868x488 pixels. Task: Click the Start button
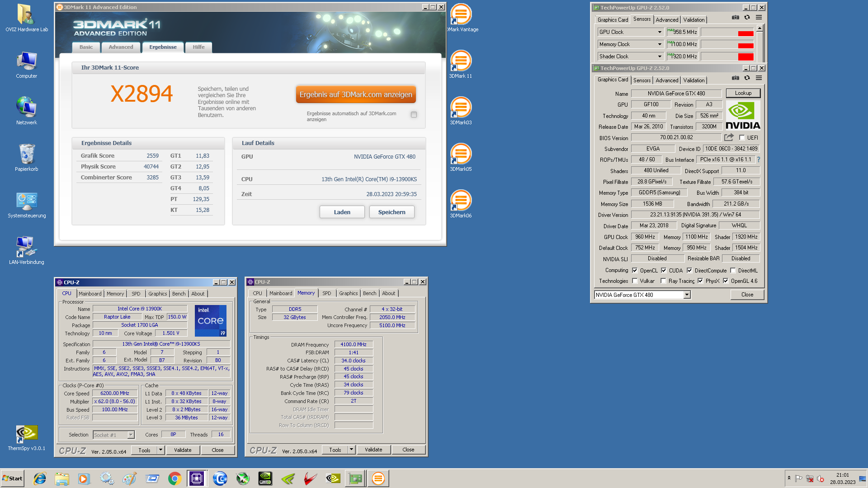12,479
